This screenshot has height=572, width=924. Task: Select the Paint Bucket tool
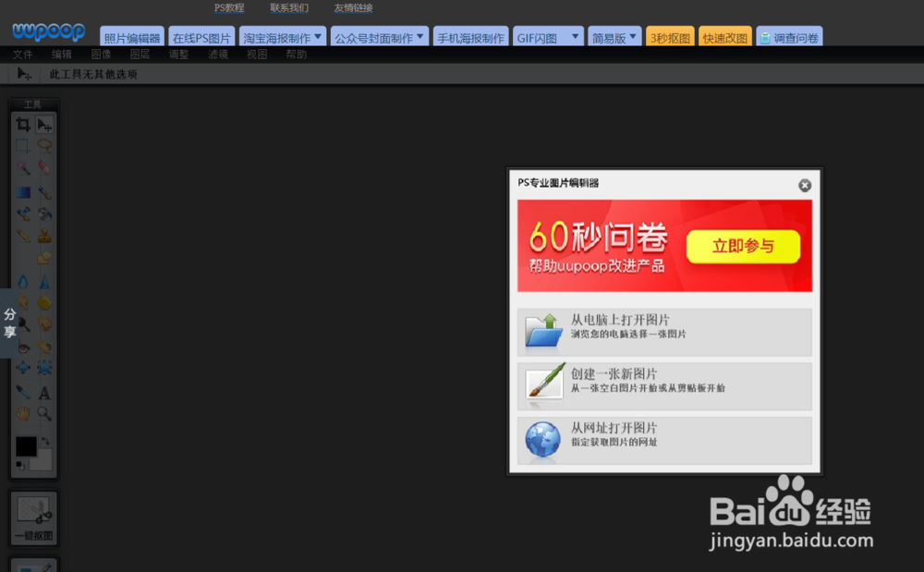[44, 213]
